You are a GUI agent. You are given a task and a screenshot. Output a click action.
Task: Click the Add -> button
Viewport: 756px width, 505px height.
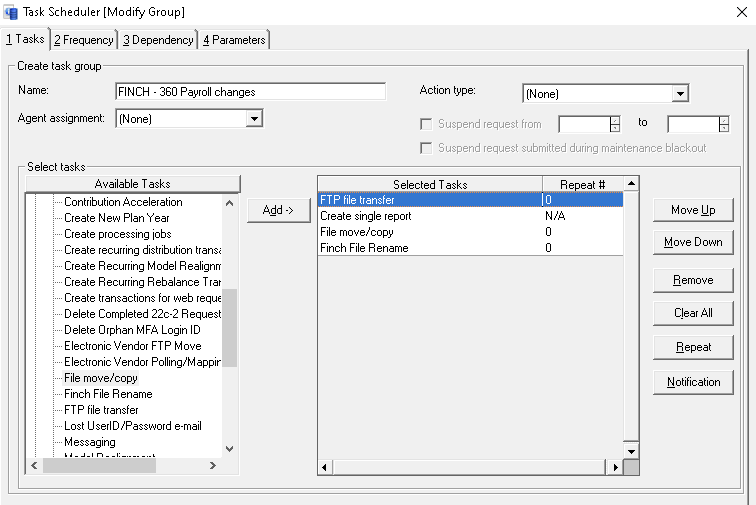pos(278,210)
